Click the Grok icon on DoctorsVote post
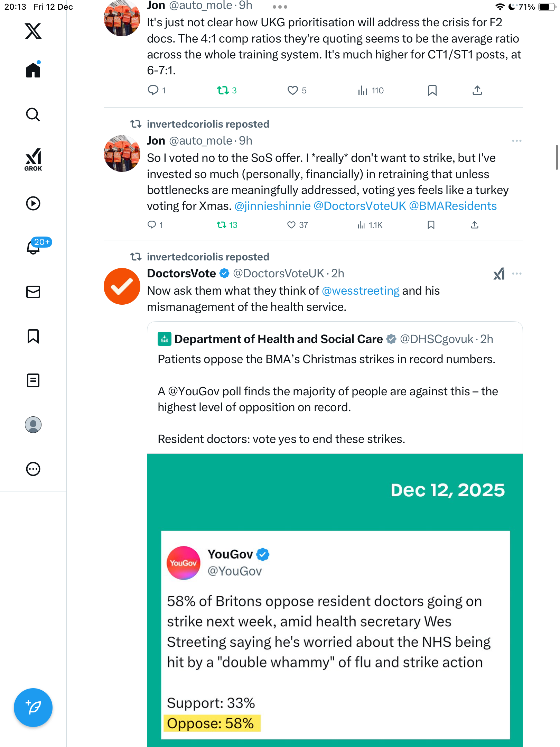This screenshot has width=560, height=747. coord(499,274)
